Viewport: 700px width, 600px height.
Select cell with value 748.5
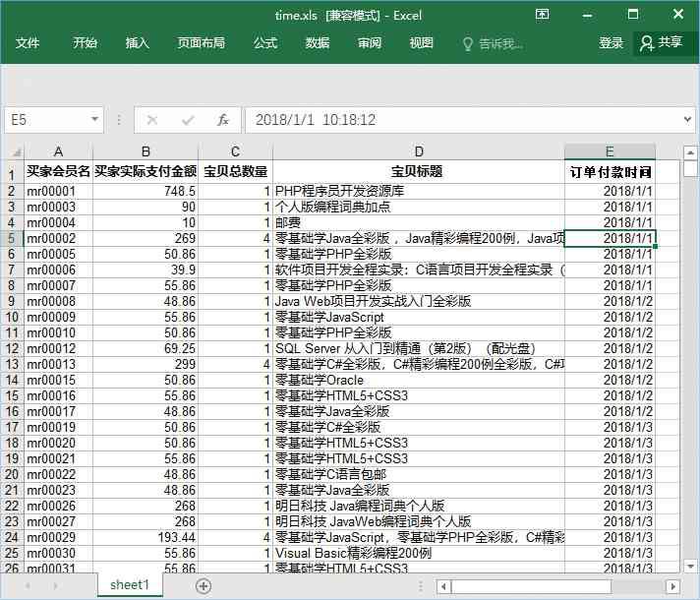[x=146, y=191]
